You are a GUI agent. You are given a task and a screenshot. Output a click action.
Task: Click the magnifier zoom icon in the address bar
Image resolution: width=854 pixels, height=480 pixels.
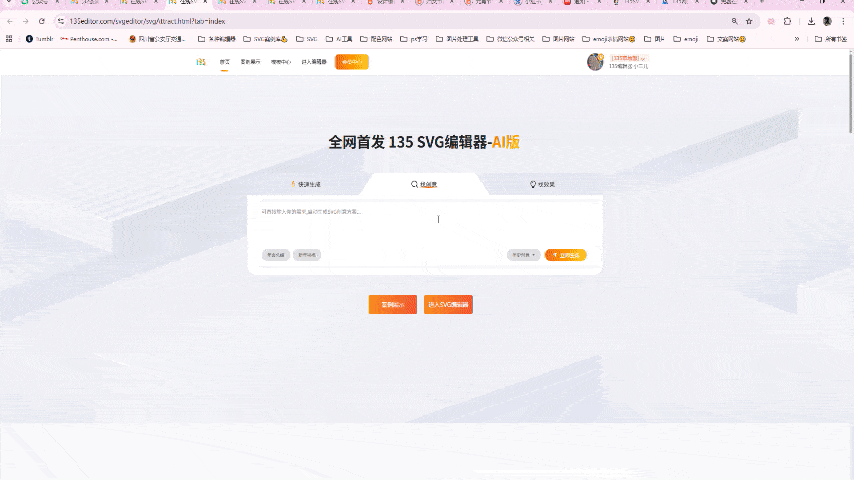(735, 21)
